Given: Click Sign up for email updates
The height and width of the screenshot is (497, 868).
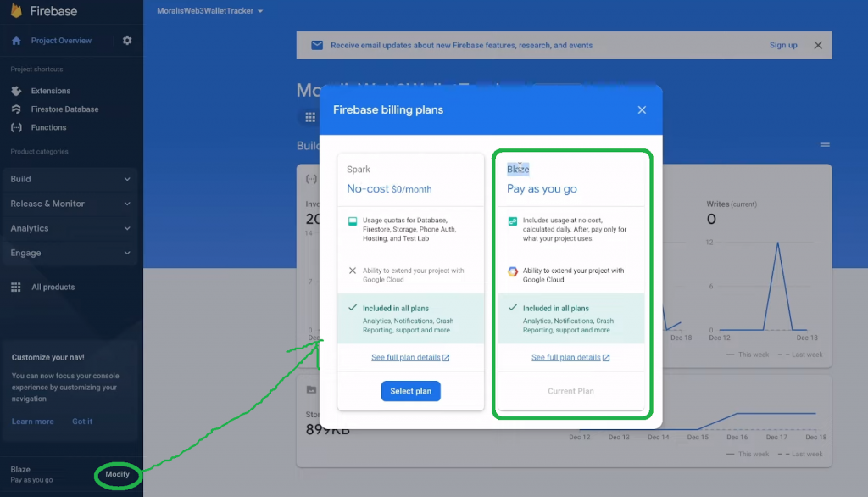Looking at the screenshot, I should pyautogui.click(x=783, y=46).
